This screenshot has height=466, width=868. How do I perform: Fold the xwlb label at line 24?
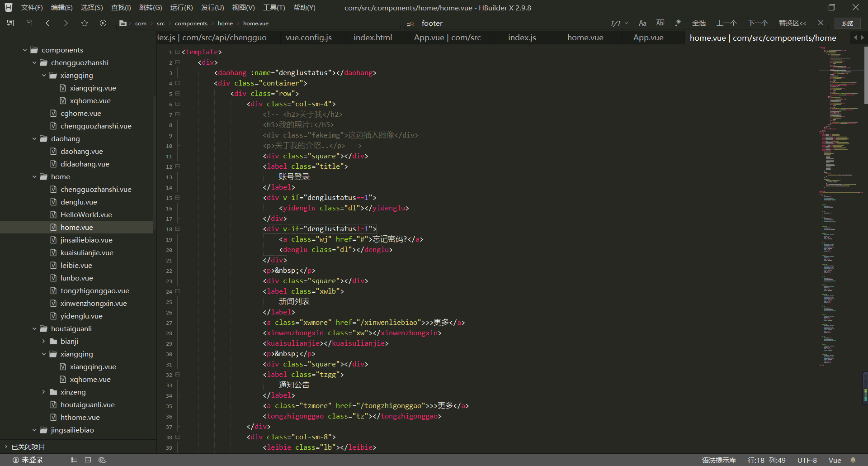178,291
